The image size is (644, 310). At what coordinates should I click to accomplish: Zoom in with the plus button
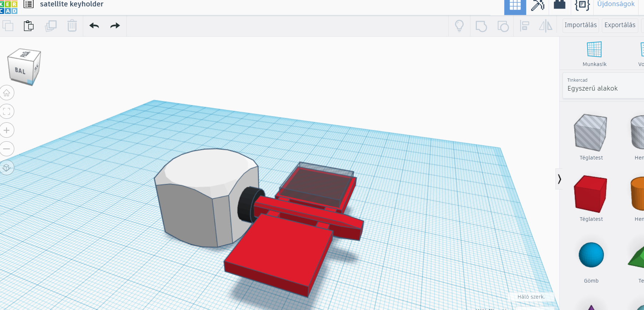[x=6, y=130]
